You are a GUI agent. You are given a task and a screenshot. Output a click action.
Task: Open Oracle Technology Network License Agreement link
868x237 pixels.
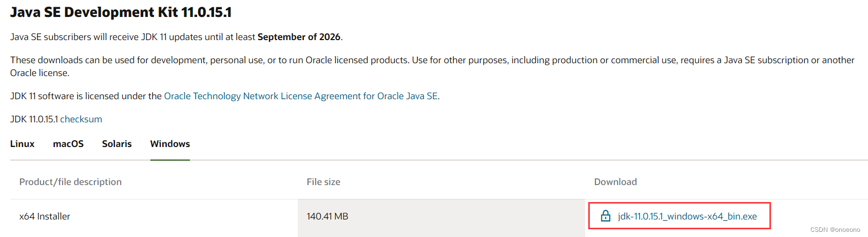point(300,96)
